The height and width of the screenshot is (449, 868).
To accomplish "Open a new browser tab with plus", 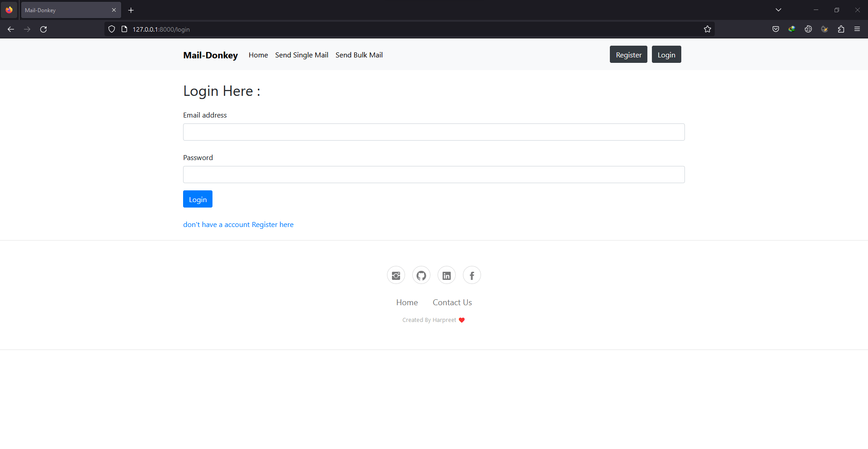I will (x=131, y=10).
